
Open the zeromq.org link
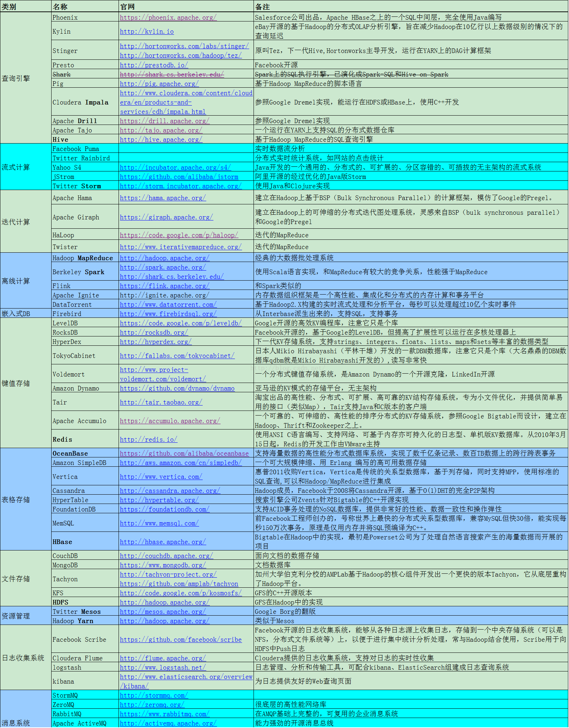click(x=152, y=704)
